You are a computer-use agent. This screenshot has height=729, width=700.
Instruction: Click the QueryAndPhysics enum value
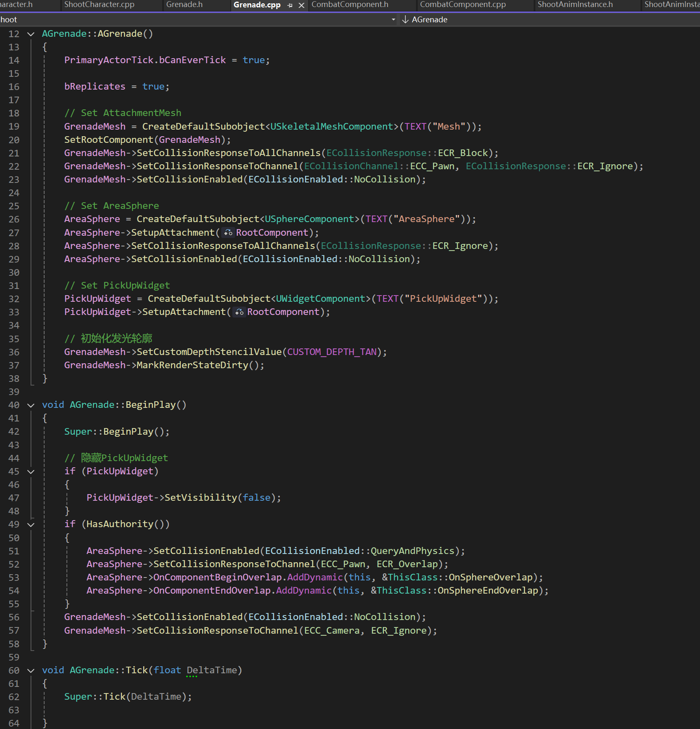pyautogui.click(x=412, y=551)
